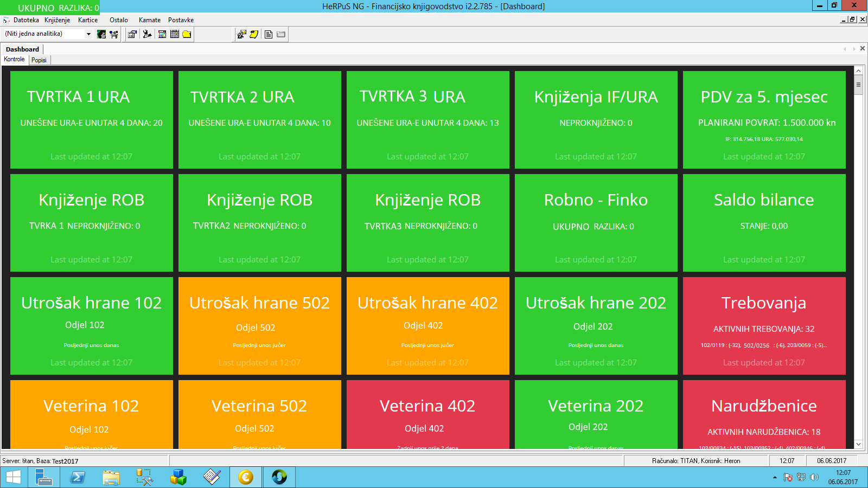Click the face portrait icon in toolbar
This screenshot has height=488, width=868.
101,34
